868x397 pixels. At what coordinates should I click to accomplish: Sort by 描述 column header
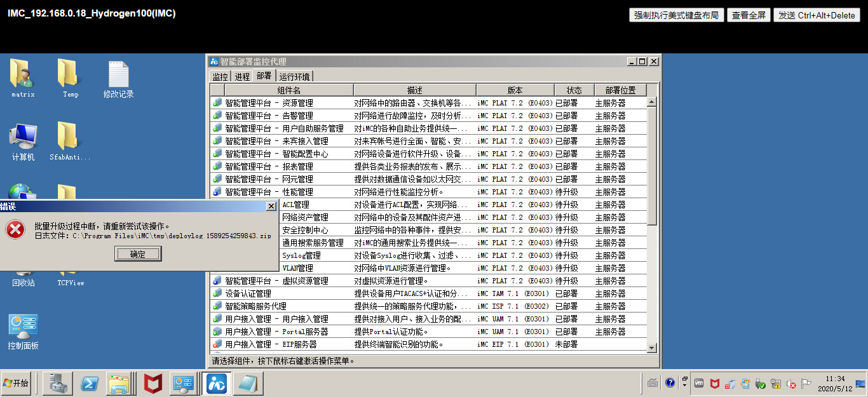[415, 90]
